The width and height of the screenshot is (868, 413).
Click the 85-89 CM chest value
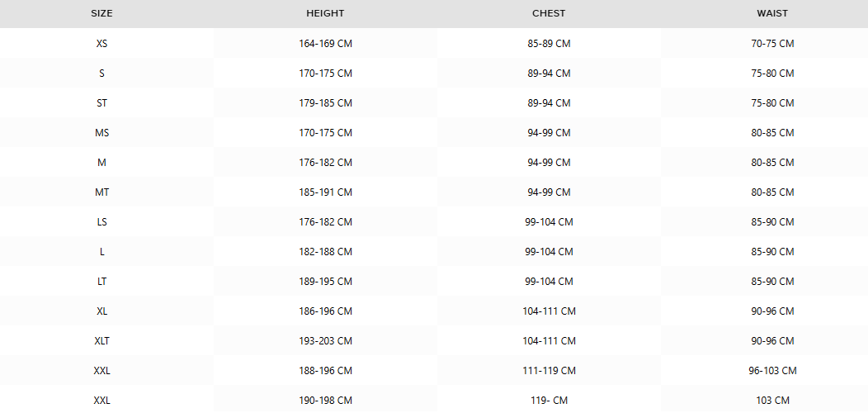pos(550,43)
